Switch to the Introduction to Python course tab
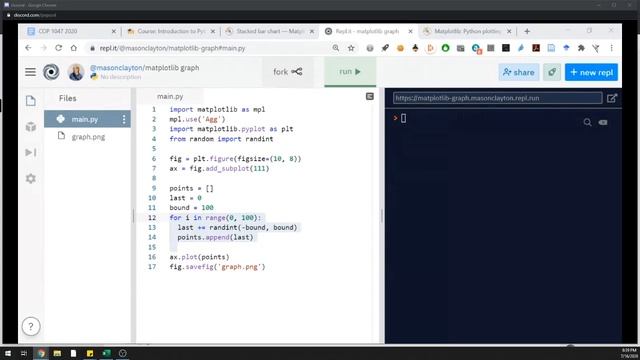 (x=171, y=31)
